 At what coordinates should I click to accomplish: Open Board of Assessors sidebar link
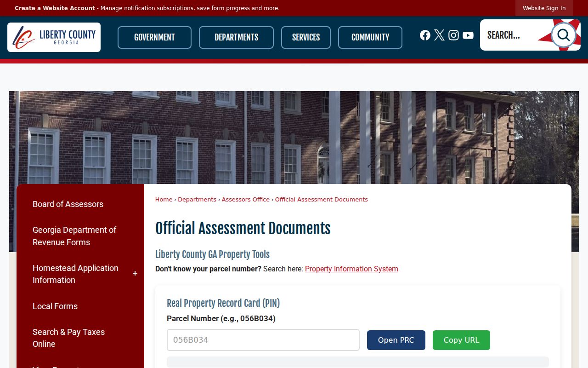pyautogui.click(x=68, y=204)
